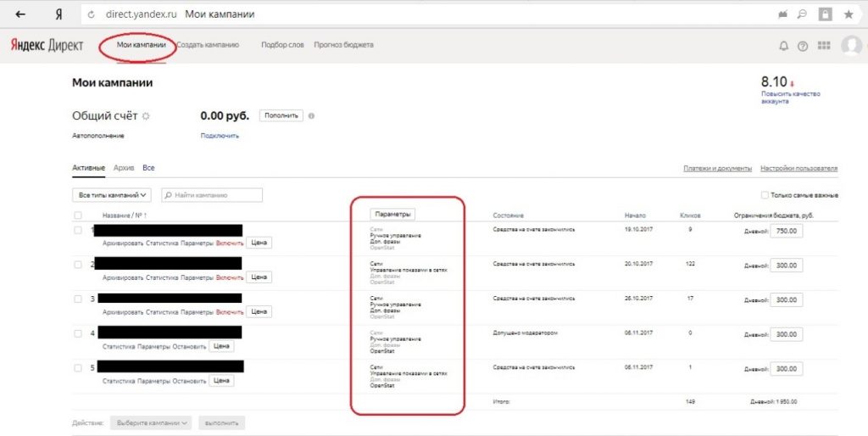The image size is (868, 436).
Task: Click the Цена button for campaign 5
Action: pyautogui.click(x=221, y=381)
